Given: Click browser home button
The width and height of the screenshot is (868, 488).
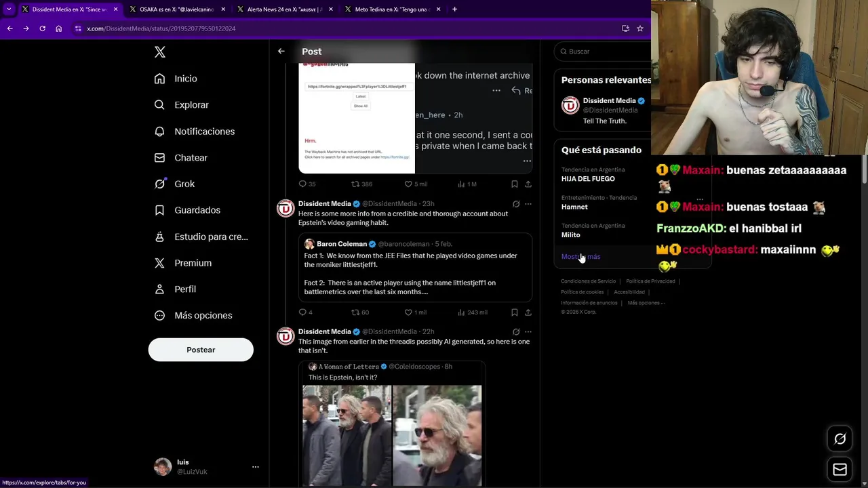Looking at the screenshot, I should [x=58, y=28].
